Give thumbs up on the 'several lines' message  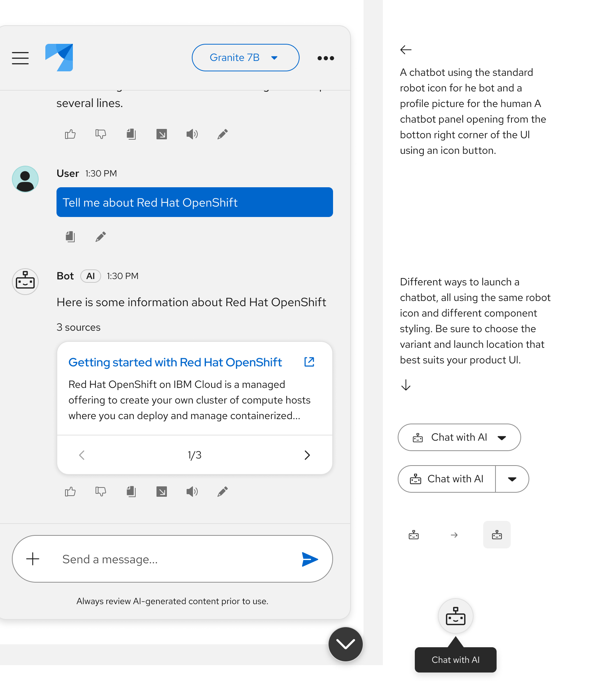pyautogui.click(x=70, y=134)
